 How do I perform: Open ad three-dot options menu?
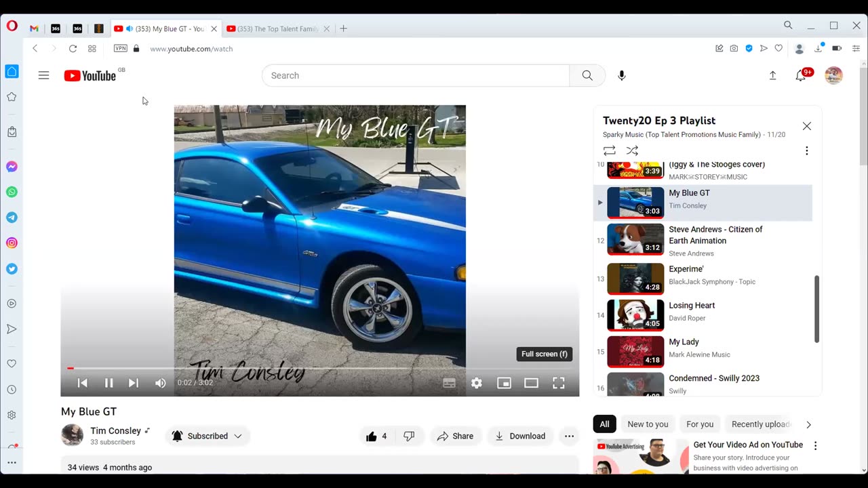[815, 446]
